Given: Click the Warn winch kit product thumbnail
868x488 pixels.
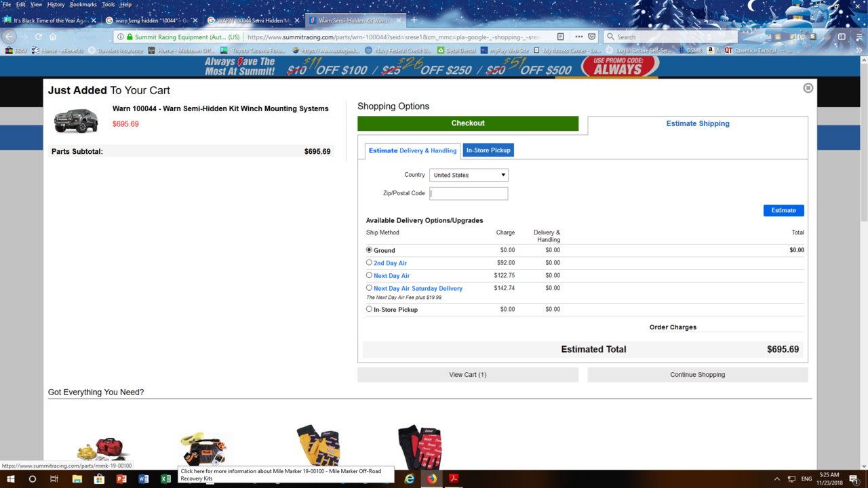Looking at the screenshot, I should pyautogui.click(x=76, y=121).
